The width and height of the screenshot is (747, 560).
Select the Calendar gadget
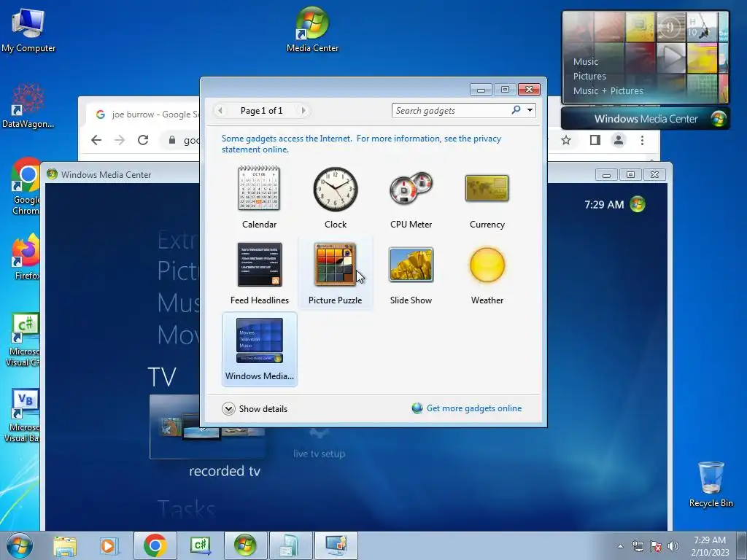point(259,198)
